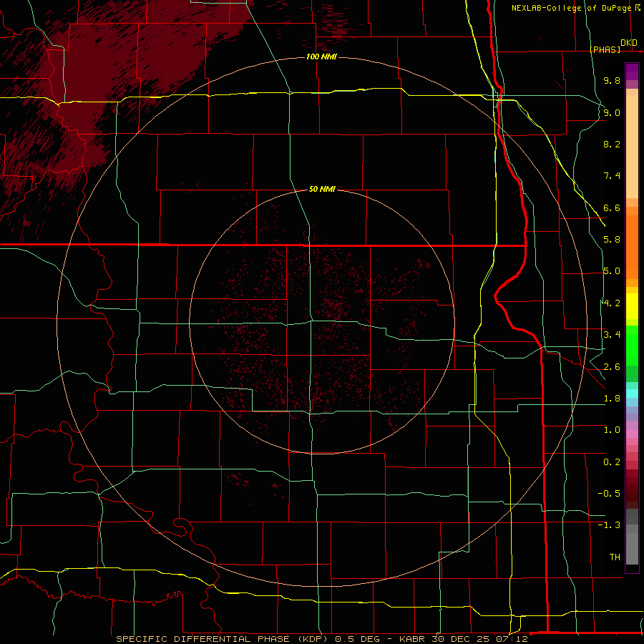Select the 5.0 scale label
The width and height of the screenshot is (644, 644).
tap(612, 271)
